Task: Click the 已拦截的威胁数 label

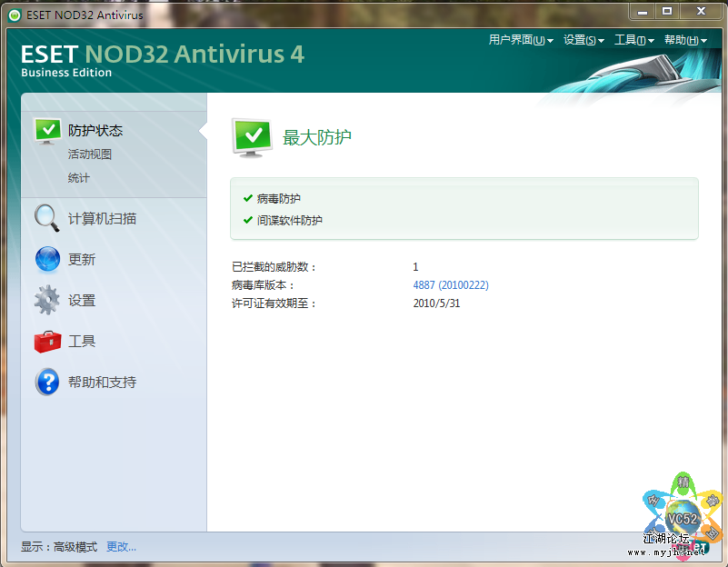Action: (x=274, y=267)
